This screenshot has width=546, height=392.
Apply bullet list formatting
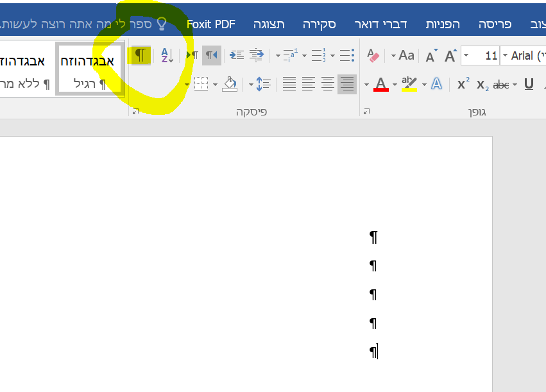347,55
